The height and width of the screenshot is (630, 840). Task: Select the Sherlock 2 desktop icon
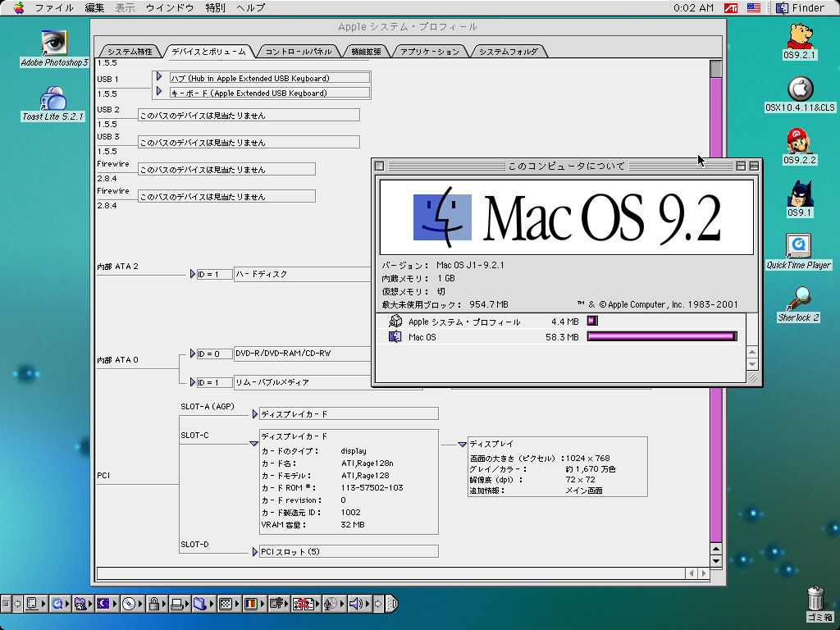[798, 299]
